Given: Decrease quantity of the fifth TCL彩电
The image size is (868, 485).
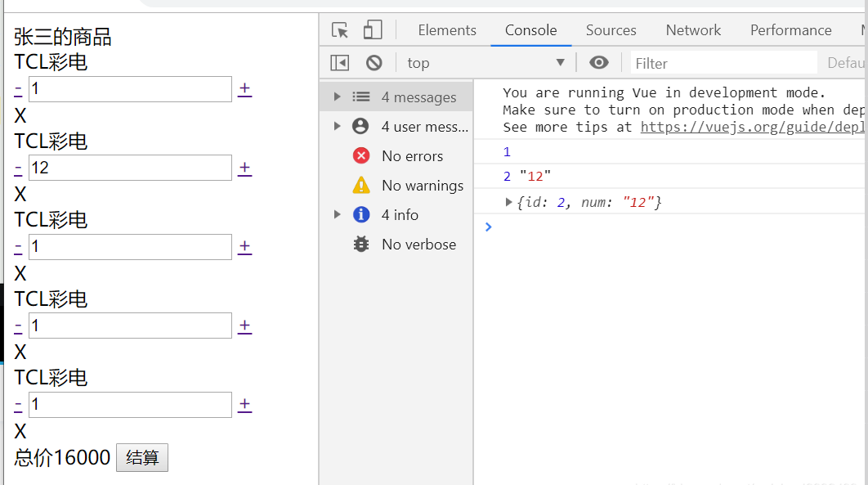Looking at the screenshot, I should [18, 405].
